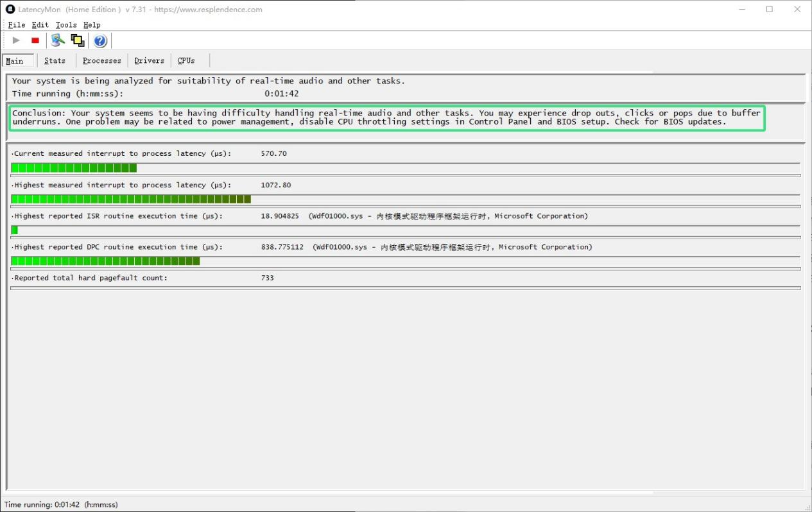812x512 pixels.
Task: Click the LatencyMon icon in the title bar
Action: (x=9, y=9)
